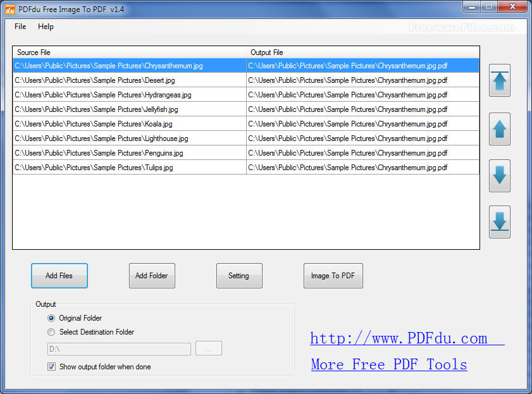The height and width of the screenshot is (394, 532).
Task: Open the Setting button
Action: (x=239, y=276)
